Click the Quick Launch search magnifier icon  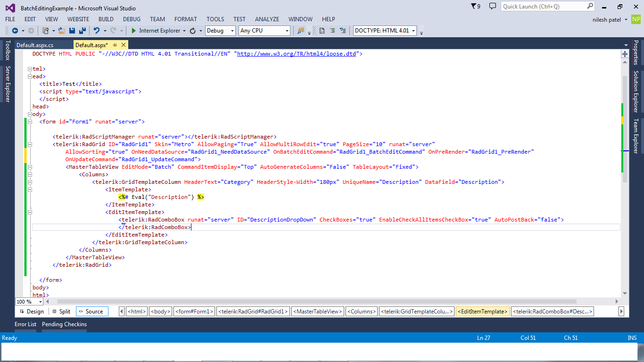[x=590, y=6]
